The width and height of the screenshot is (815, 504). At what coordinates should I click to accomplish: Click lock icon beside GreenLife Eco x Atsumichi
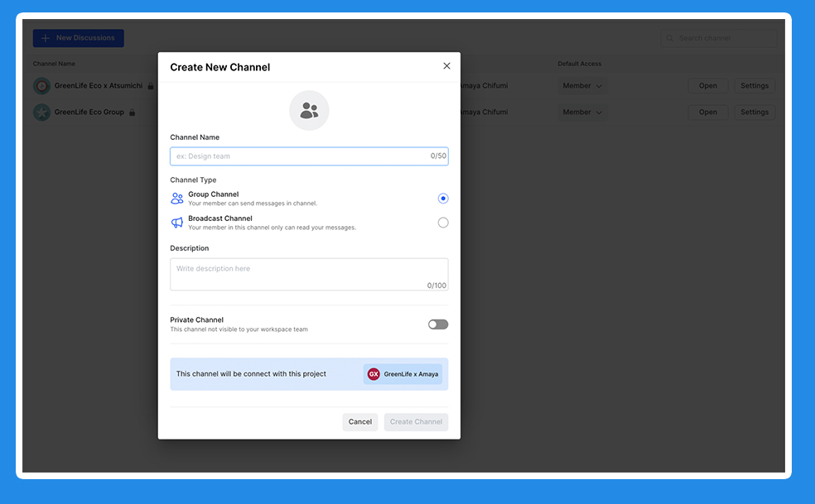click(x=150, y=86)
